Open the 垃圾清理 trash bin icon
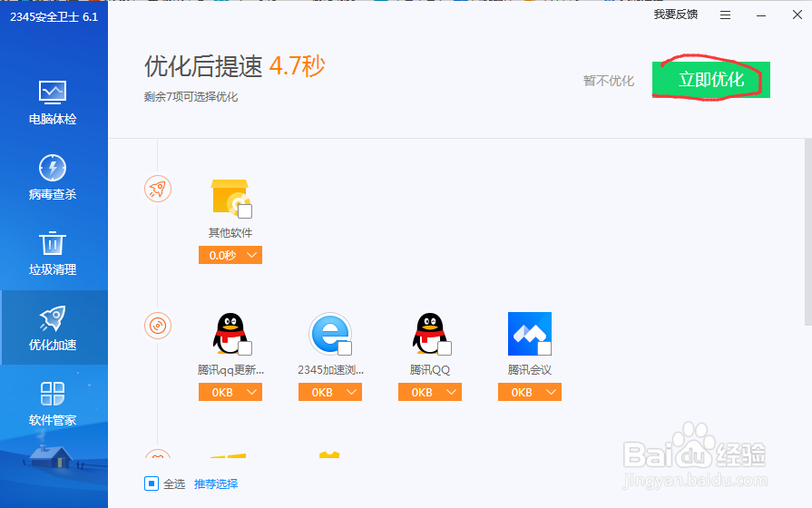Viewport: 812px width, 508px height. 53,243
